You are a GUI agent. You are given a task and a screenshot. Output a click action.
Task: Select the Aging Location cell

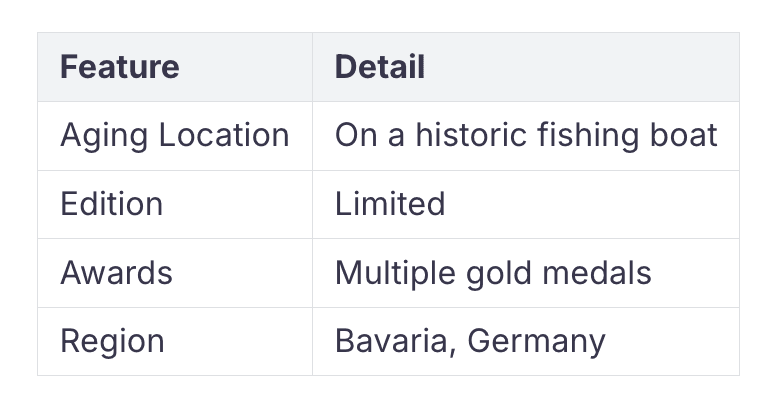(175, 136)
